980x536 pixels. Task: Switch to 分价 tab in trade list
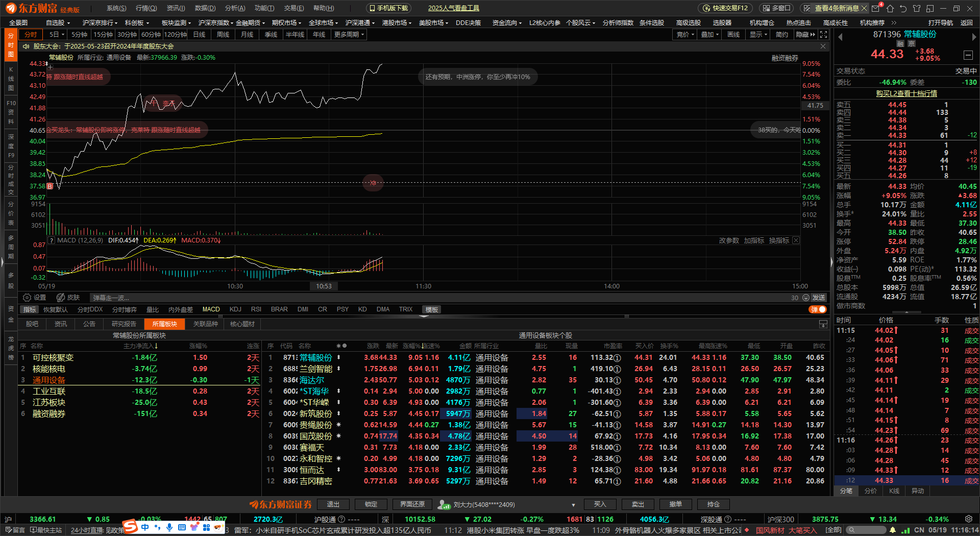tap(871, 491)
